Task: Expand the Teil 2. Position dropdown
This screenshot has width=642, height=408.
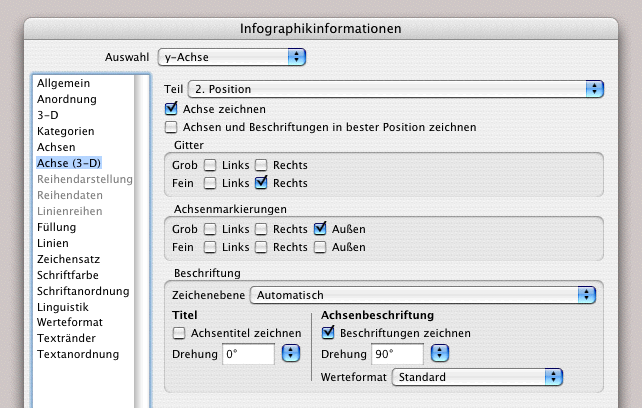Action: (x=595, y=89)
